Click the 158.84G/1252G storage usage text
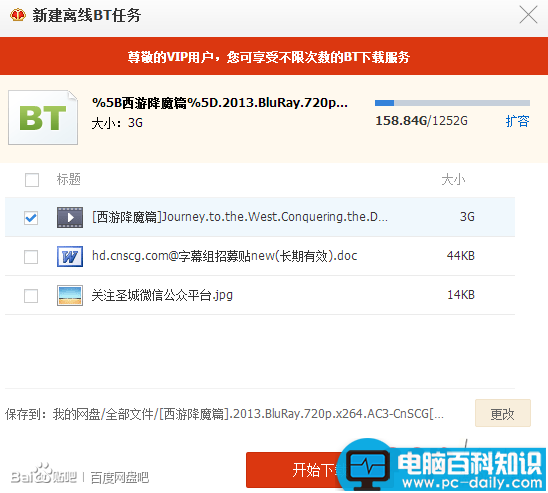 point(421,121)
